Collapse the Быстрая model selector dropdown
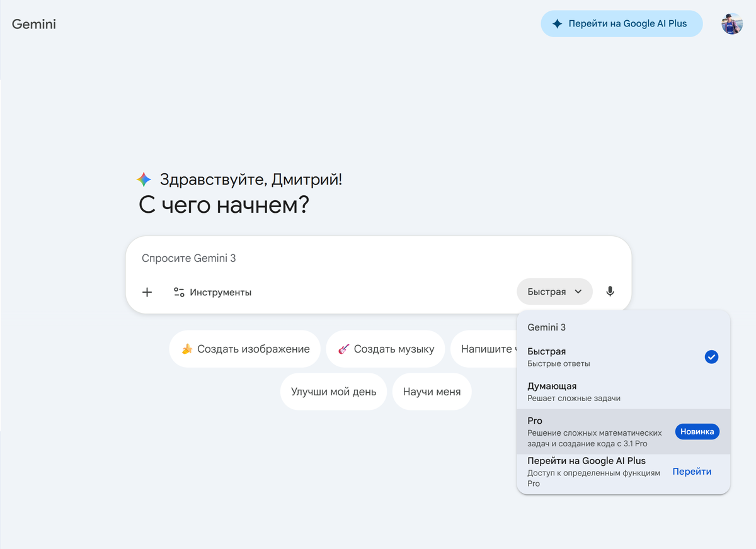This screenshot has height=549, width=756. click(554, 291)
